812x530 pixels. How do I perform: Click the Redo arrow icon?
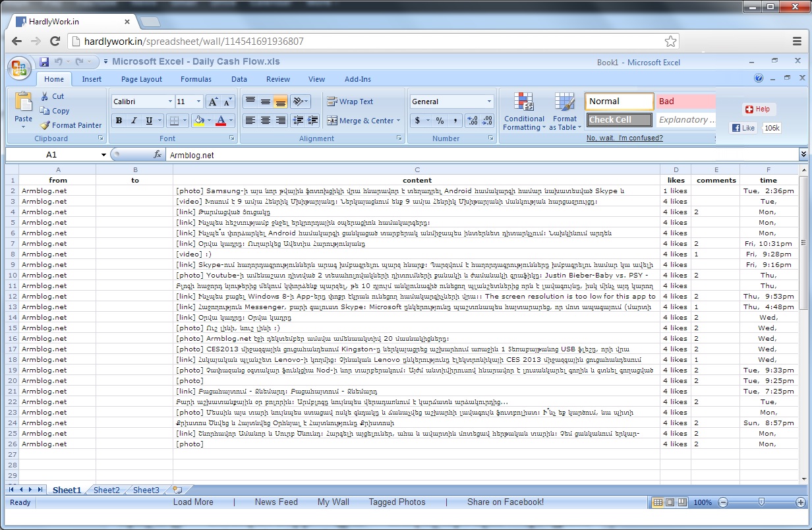click(80, 62)
